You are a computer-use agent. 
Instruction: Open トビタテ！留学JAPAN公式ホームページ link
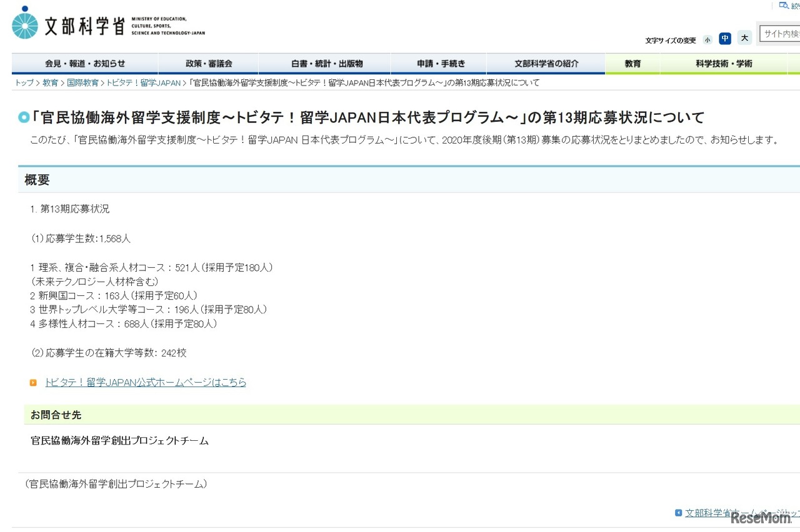[145, 382]
